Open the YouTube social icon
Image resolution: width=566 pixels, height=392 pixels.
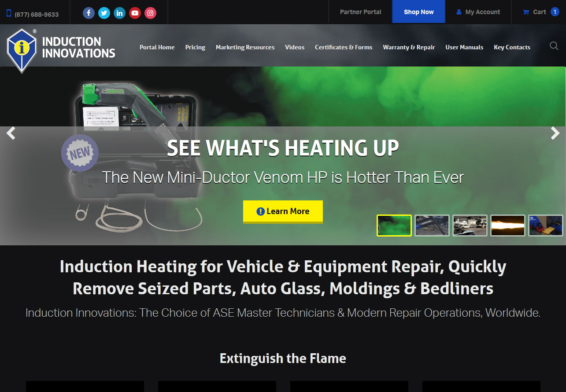point(135,13)
